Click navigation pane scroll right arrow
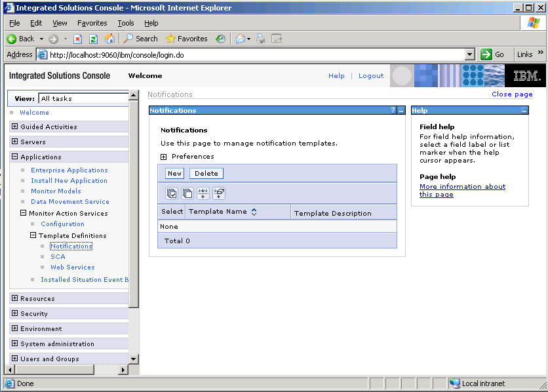This screenshot has height=392, width=548. (123, 369)
